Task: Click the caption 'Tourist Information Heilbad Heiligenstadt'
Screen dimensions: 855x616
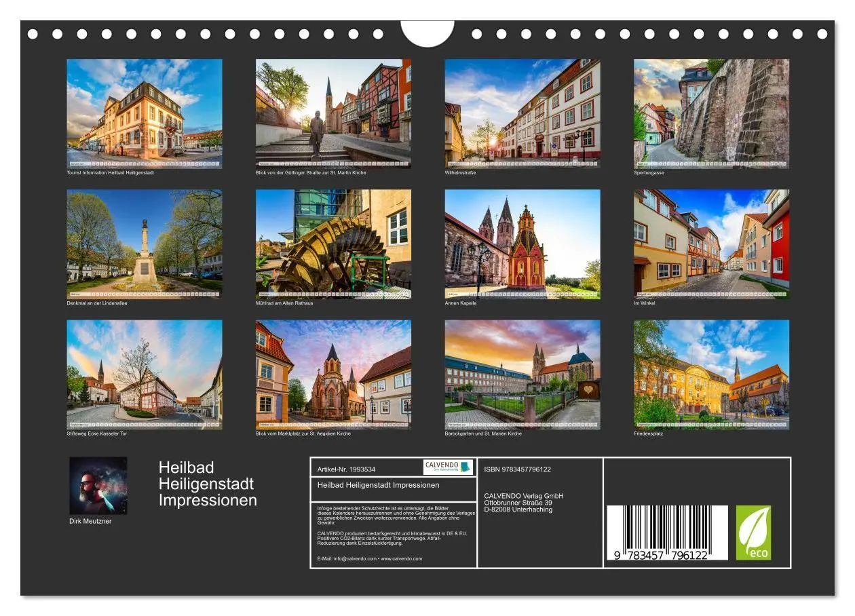Action: tap(110, 173)
